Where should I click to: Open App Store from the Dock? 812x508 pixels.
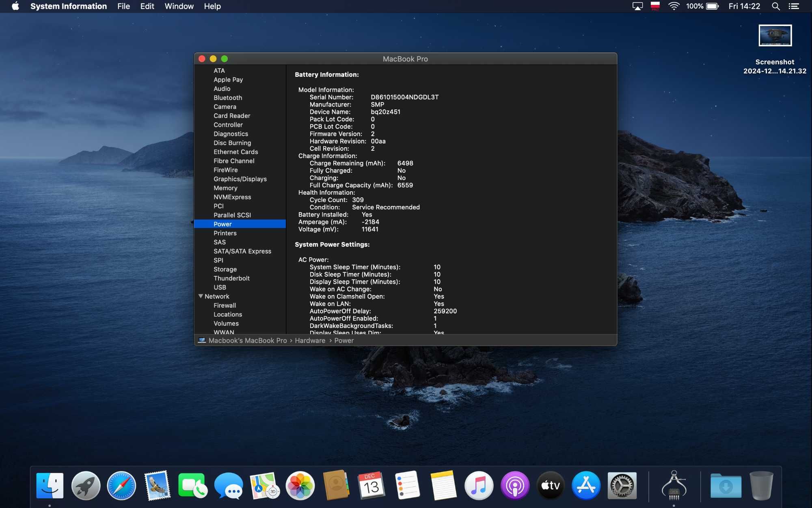[x=586, y=486]
